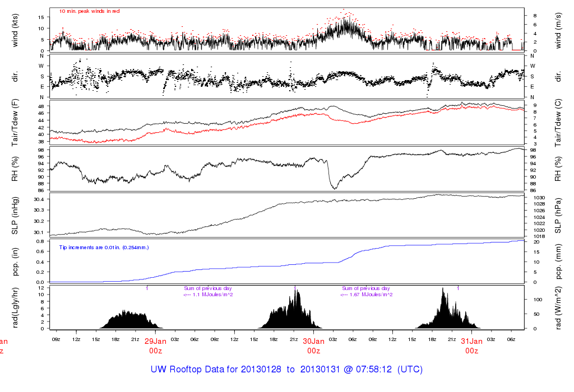
Task: Click the "UW Rooftop Data for 20130128" title
Action: pos(216,370)
